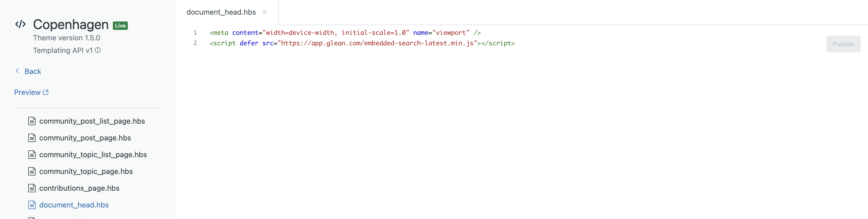This screenshot has width=868, height=219.
Task: Close the document_head.hbs editor tab
Action: [265, 12]
